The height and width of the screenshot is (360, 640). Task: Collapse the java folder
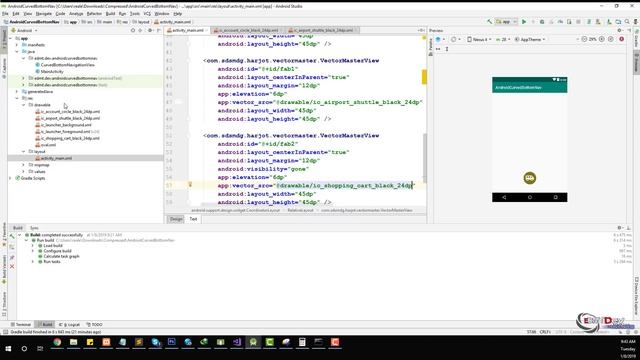17,51
